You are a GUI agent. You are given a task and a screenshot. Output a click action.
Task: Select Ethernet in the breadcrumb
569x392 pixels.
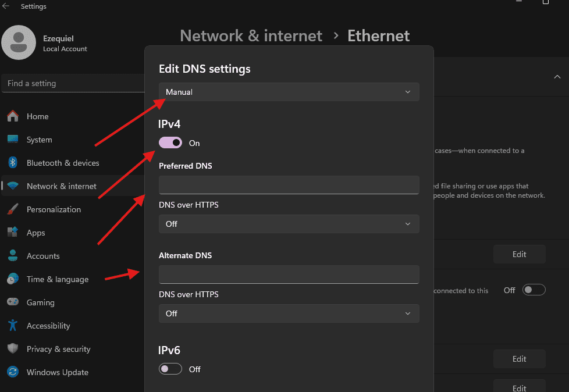click(x=378, y=35)
